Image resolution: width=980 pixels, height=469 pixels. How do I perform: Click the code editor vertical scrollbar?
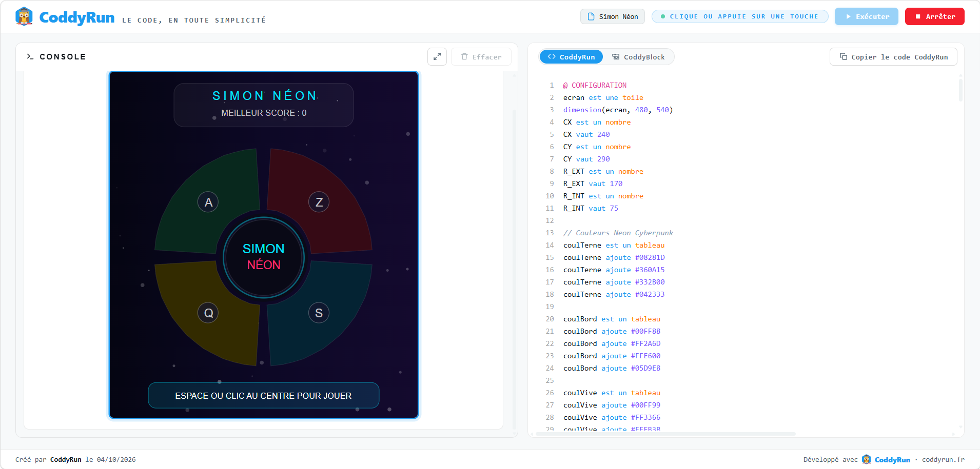tap(961, 90)
